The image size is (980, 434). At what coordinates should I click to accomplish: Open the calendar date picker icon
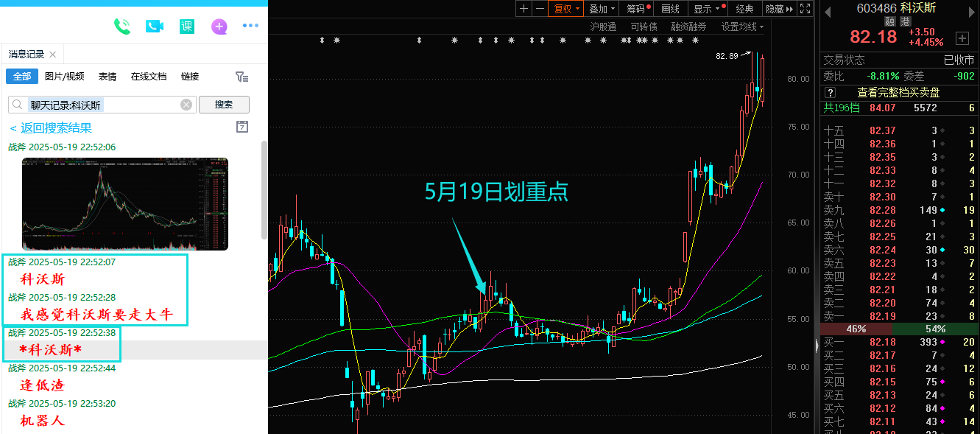242,127
